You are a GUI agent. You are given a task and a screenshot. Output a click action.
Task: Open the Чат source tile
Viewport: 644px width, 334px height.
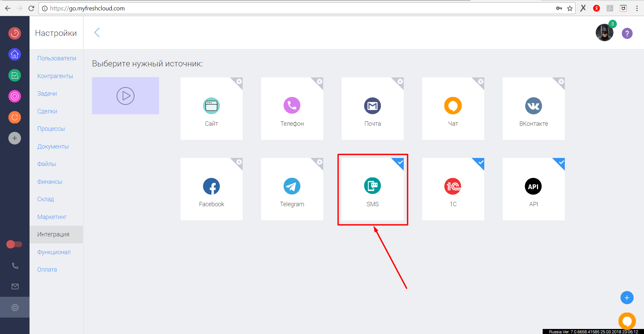point(453,109)
